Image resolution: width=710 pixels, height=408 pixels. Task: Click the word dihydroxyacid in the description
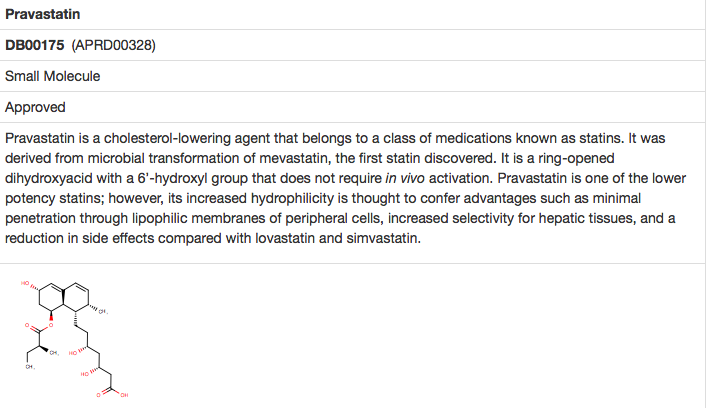[x=51, y=179]
